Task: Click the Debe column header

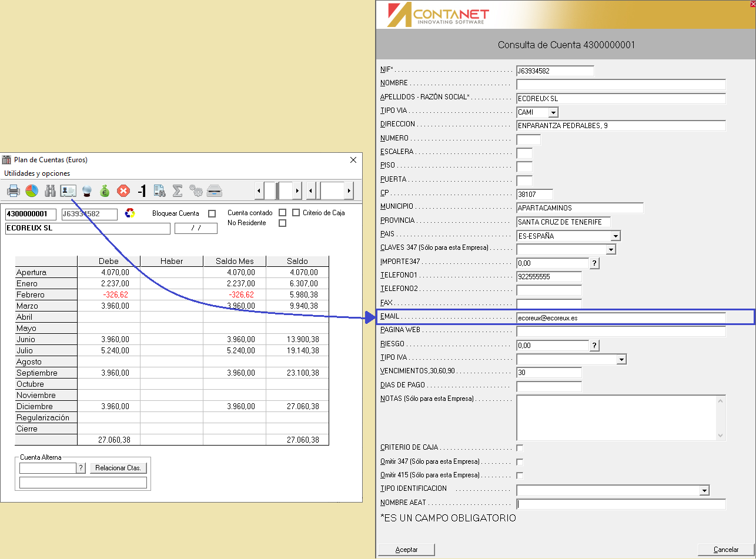Action: (109, 261)
